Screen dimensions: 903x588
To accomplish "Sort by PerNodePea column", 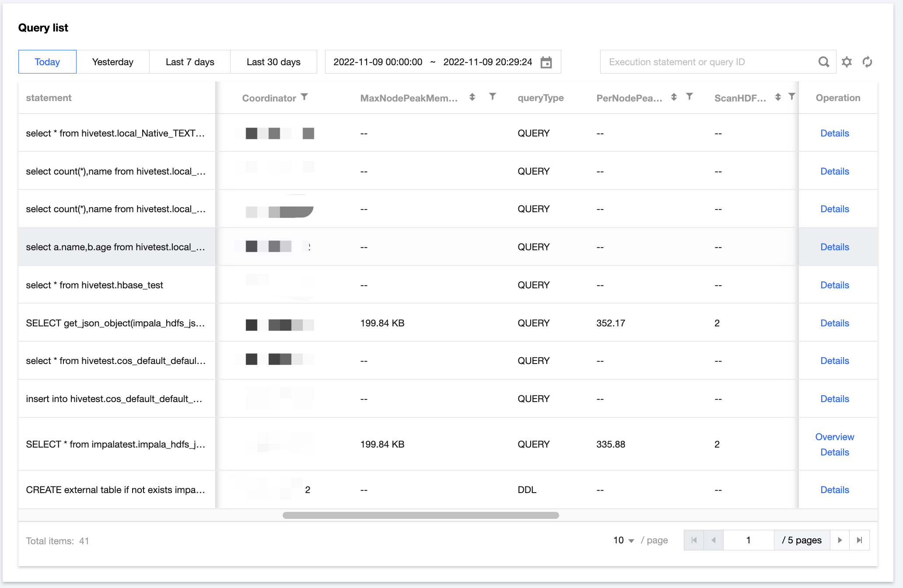I will pos(674,97).
